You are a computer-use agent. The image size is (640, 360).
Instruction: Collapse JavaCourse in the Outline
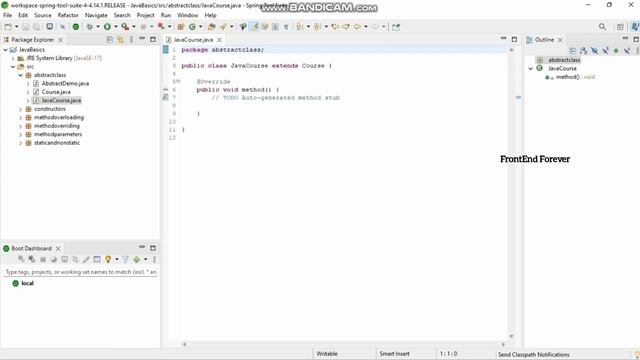tap(531, 69)
